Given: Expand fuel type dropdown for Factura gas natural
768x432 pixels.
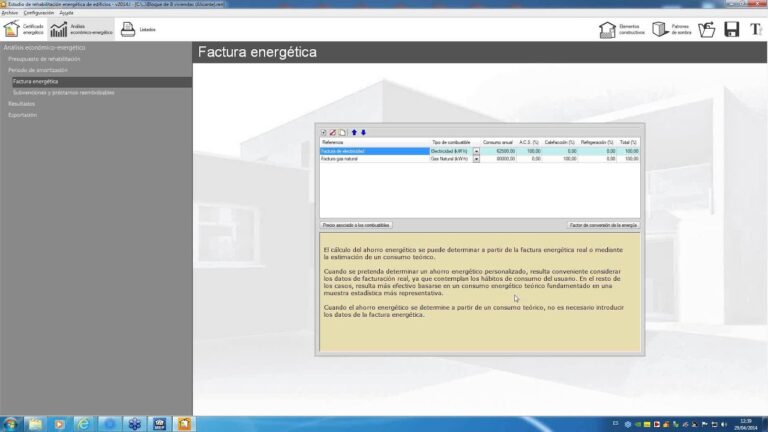Looking at the screenshot, I should coord(476,158).
